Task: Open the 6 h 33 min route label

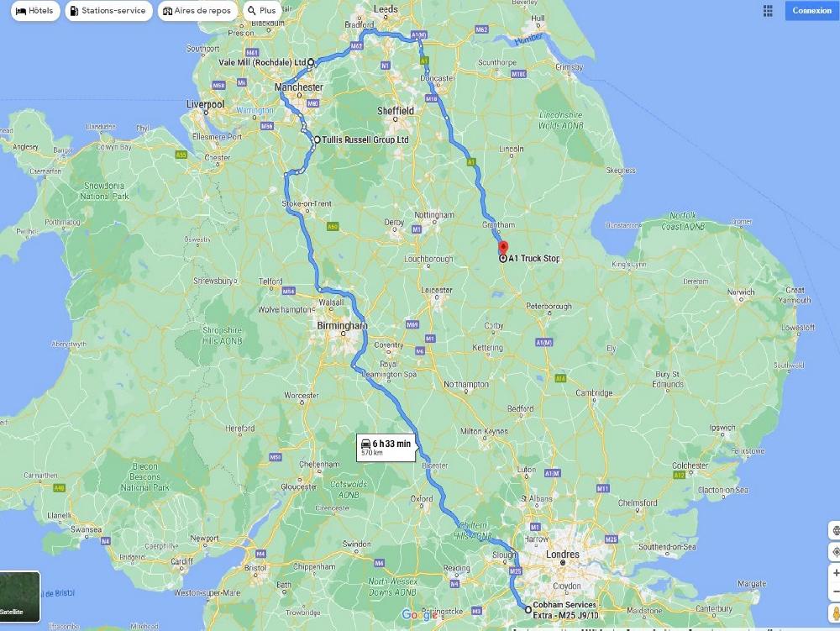Action: click(x=386, y=447)
